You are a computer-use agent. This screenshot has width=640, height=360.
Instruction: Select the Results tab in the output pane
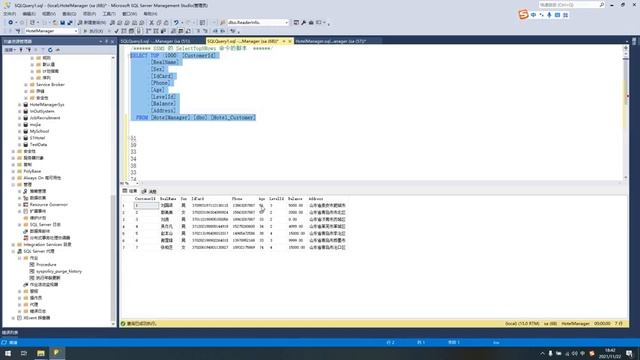(x=130, y=191)
